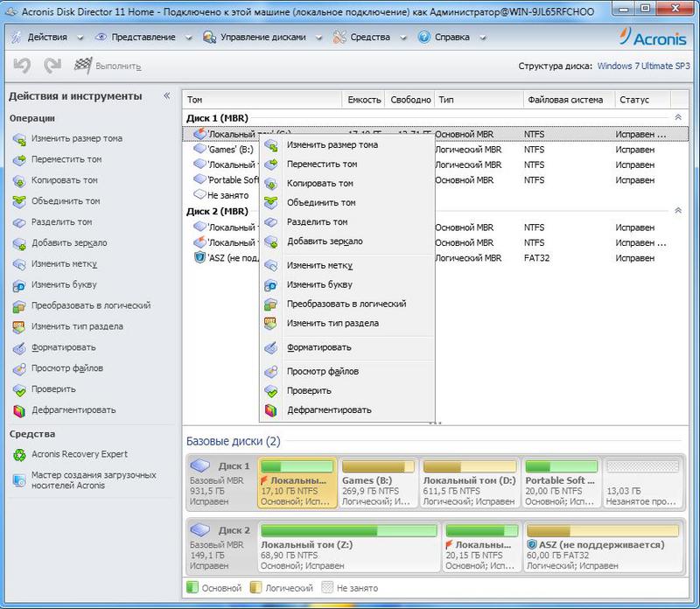Screen dimensions: 700x609
Task: Click the checkered flag Выполнить button
Action: coord(108,66)
